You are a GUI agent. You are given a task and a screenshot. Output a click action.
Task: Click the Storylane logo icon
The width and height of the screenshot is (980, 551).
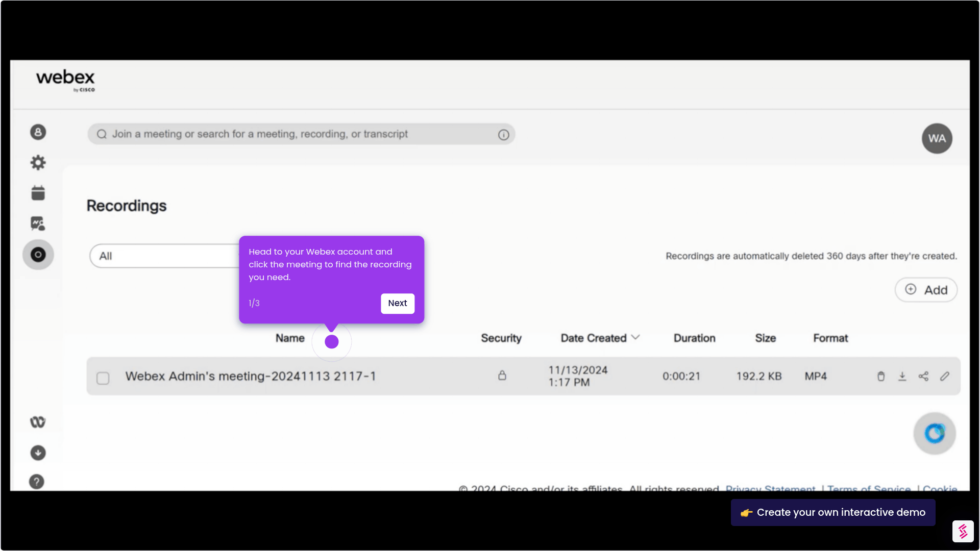coord(963,532)
